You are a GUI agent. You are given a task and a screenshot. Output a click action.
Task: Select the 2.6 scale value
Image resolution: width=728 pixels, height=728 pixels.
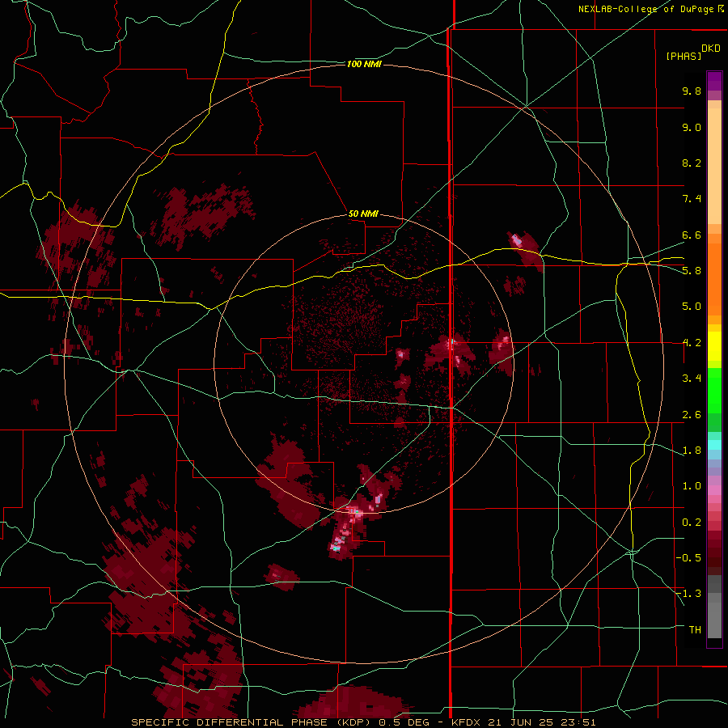click(692, 415)
